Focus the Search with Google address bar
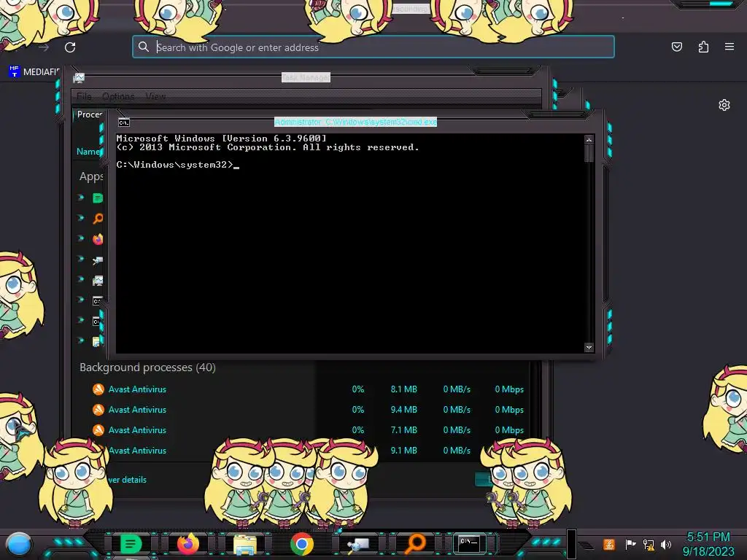This screenshot has width=747, height=560. [x=373, y=47]
